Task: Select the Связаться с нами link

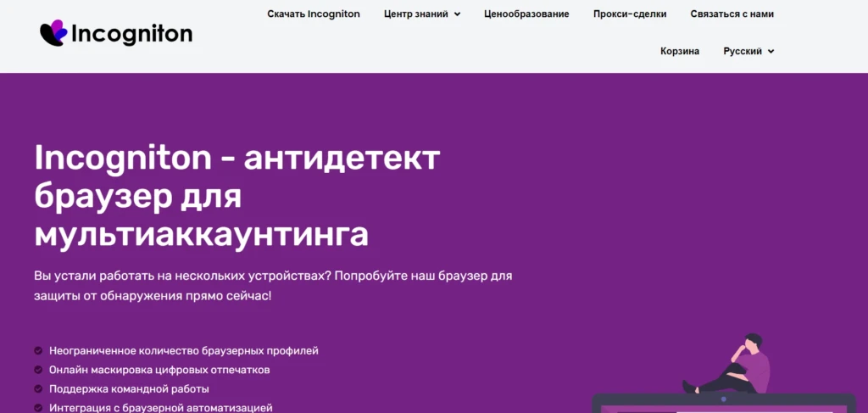Action: (732, 14)
